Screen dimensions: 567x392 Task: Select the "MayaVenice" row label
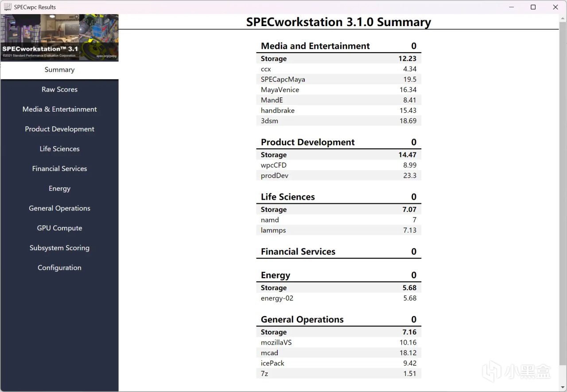(280, 90)
